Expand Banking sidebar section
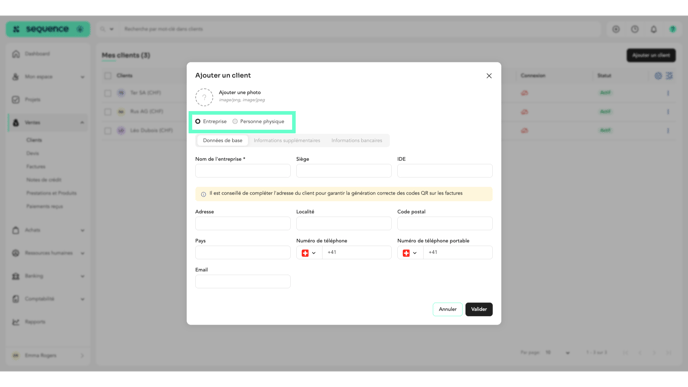The height and width of the screenshot is (387, 688). coord(47,276)
